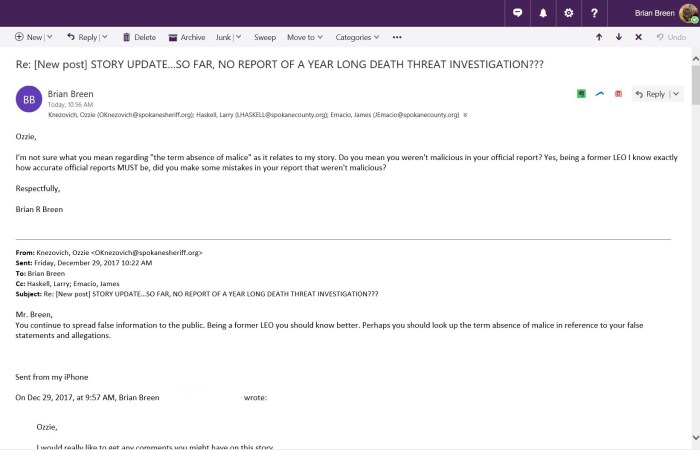Open the notifications bell
This screenshot has width=700, height=450.
coord(543,13)
